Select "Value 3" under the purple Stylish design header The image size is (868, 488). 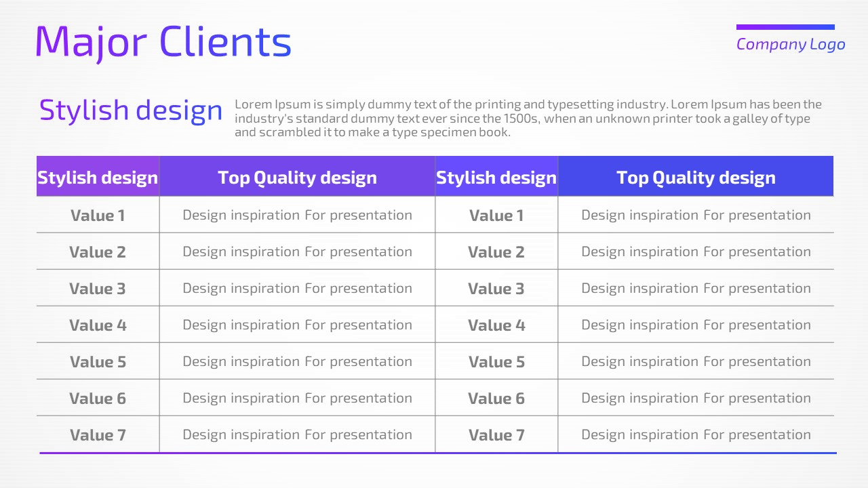98,289
